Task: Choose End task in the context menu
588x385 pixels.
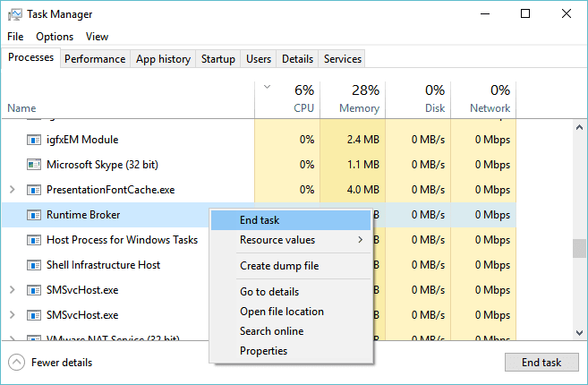Action: coord(291,220)
